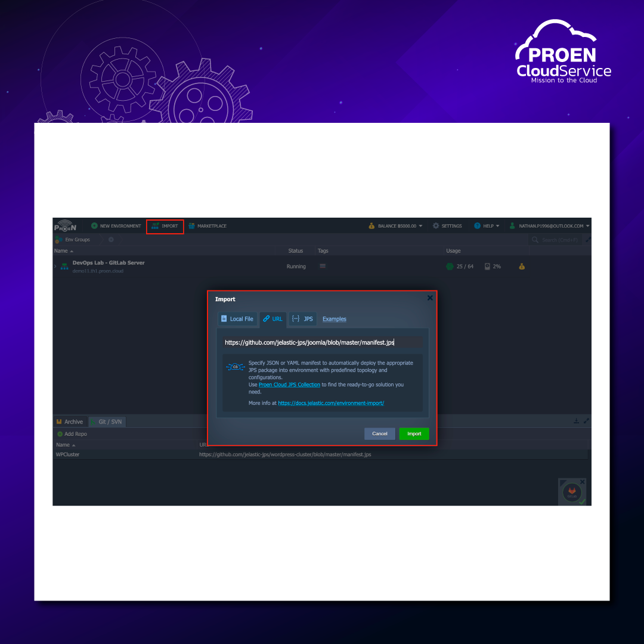Click the Proen logo icon
Image resolution: width=644 pixels, height=644 pixels.
(65, 227)
